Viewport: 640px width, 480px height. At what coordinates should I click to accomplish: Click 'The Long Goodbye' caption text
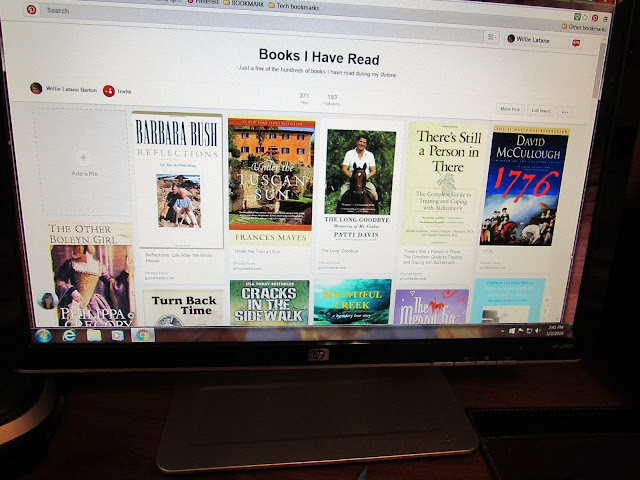[340, 251]
